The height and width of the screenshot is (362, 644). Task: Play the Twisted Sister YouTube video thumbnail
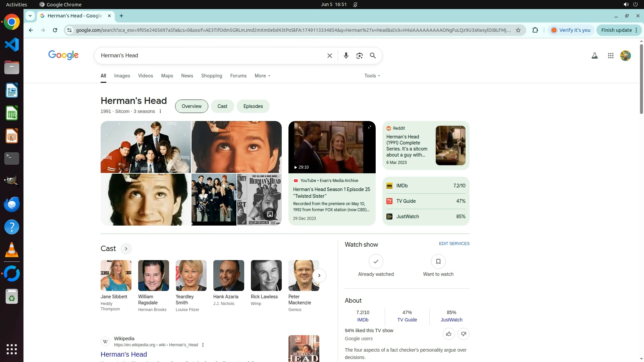tap(331, 147)
